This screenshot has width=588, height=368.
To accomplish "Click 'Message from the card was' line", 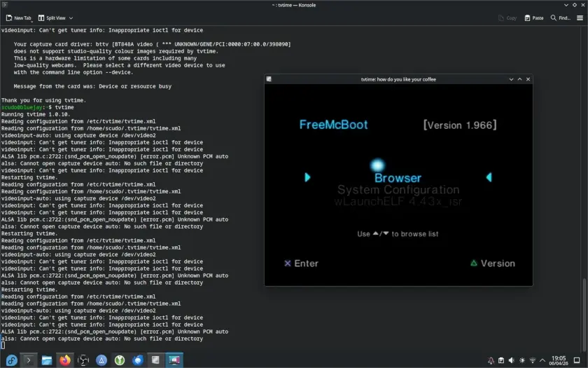I will point(92,86).
